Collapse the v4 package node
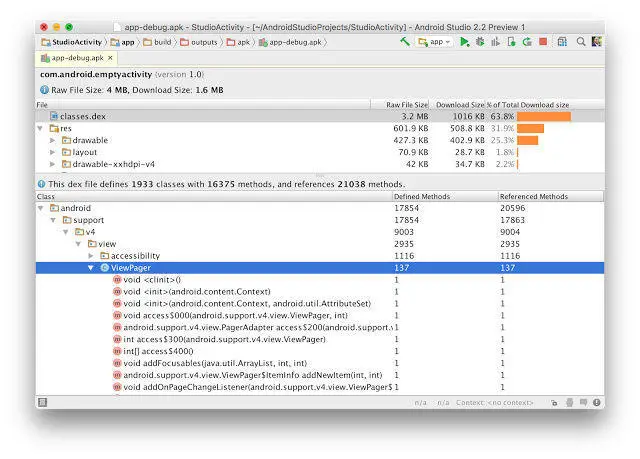This screenshot has width=640, height=459. point(66,232)
